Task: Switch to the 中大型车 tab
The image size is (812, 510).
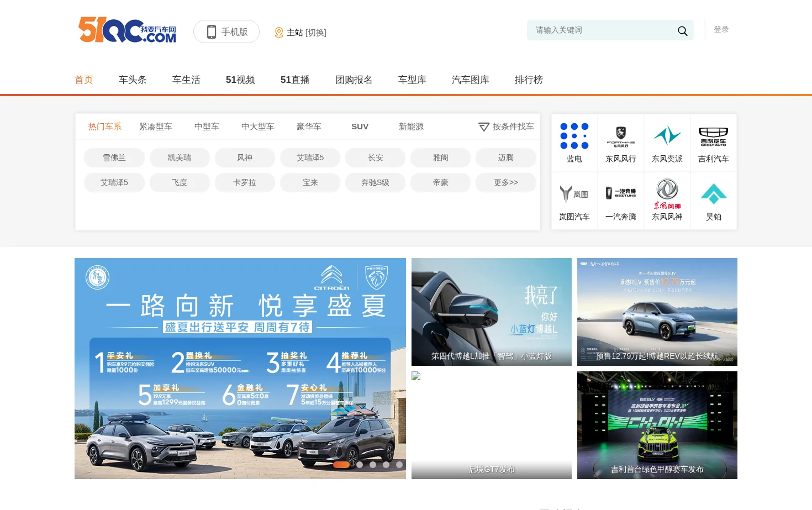Action: (258, 127)
